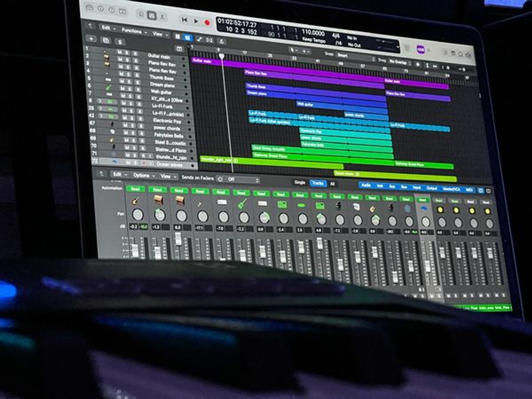
Task: Click the Toolbar display icon beside Quick Help
Action: tap(122, 12)
